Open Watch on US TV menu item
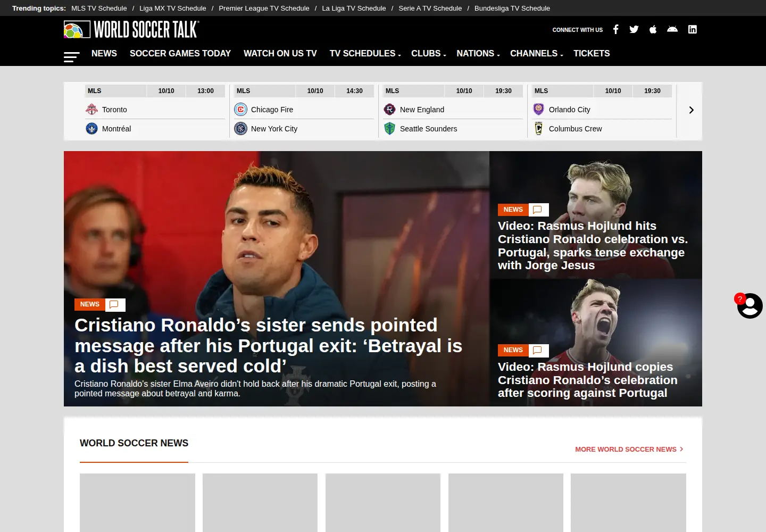Screen dimensions: 766x532 [x=280, y=53]
